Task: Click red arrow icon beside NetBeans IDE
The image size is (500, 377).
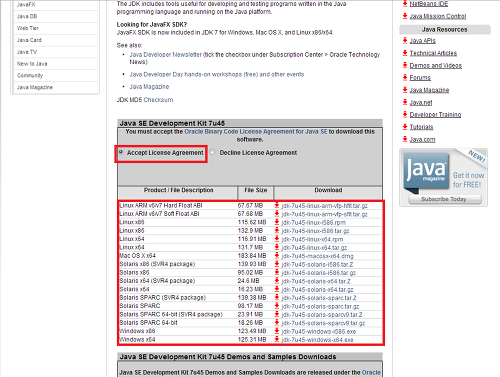Action: (405, 4)
